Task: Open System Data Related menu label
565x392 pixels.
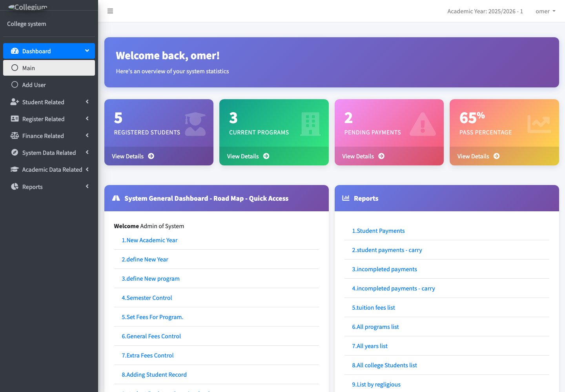Action: click(x=49, y=152)
